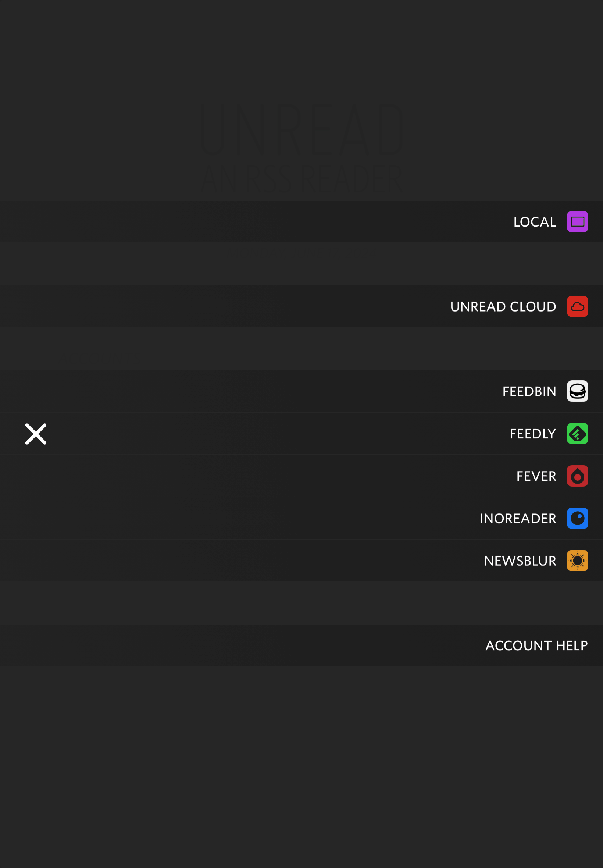
Task: Open ACCOUNT HELP
Action: 536,645
